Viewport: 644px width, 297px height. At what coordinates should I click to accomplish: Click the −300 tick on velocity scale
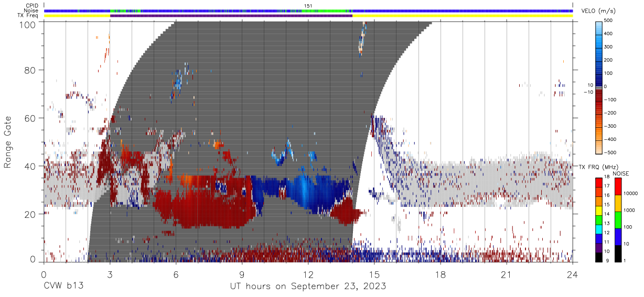click(x=611, y=126)
